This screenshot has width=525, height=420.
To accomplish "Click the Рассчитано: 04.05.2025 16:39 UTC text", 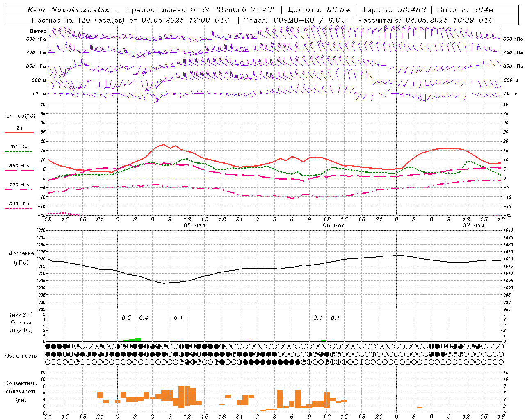I will pyautogui.click(x=426, y=20).
